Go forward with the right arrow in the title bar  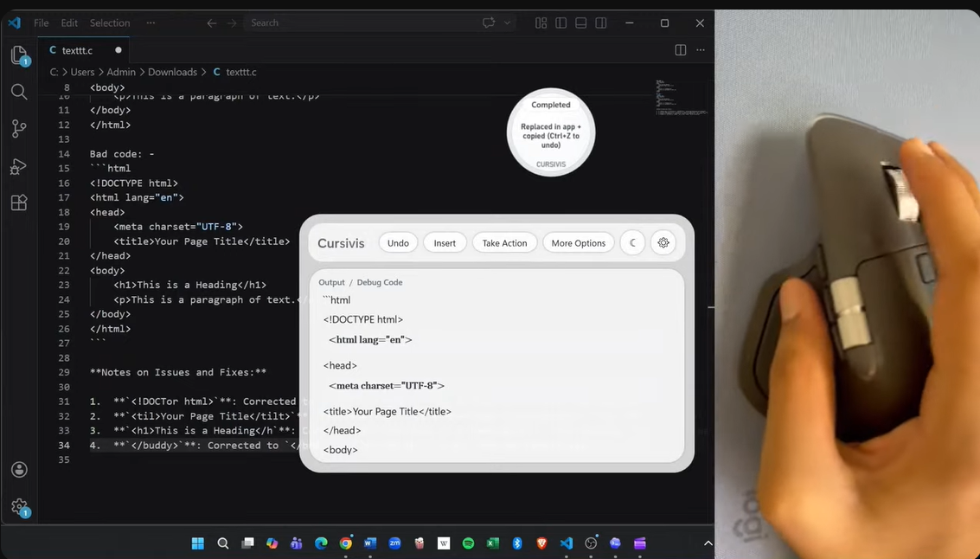click(232, 23)
